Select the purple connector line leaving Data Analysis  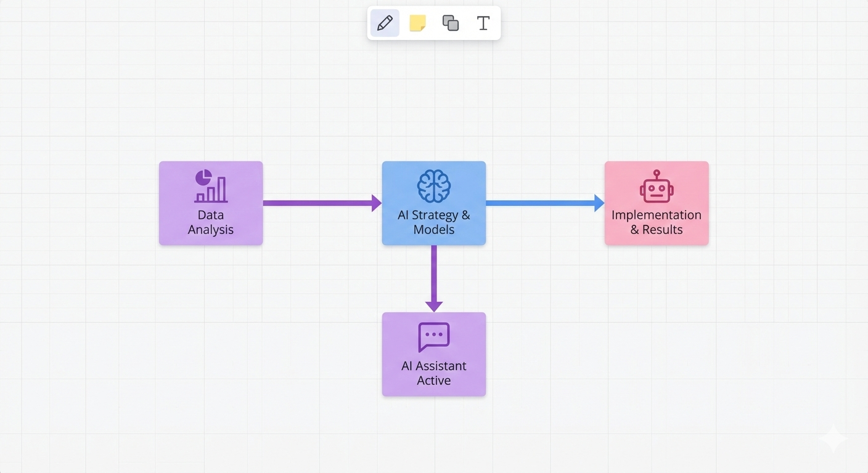pyautogui.click(x=316, y=203)
